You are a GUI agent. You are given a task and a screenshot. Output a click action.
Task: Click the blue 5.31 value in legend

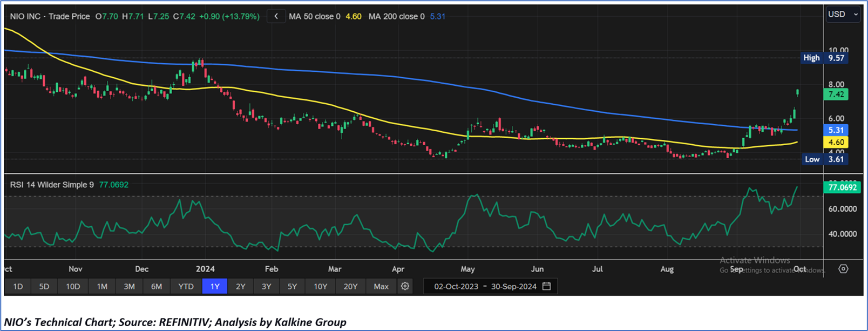click(x=438, y=17)
